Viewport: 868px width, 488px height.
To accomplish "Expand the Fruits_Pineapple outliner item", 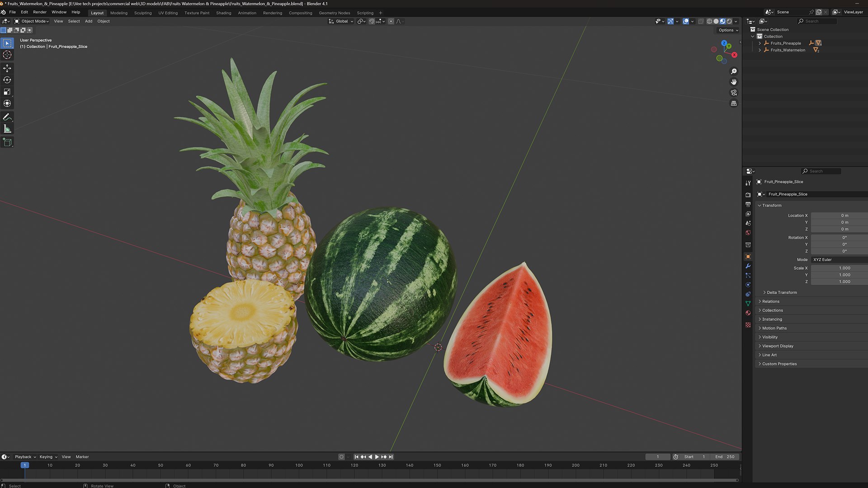I will [x=759, y=43].
